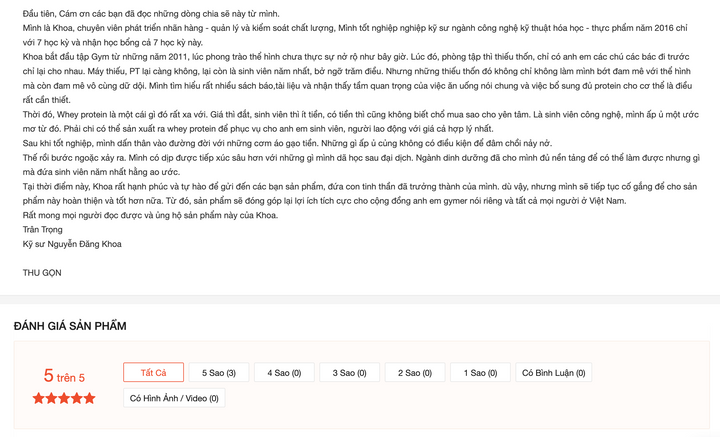
Task: Click line starting 'Thời đó, Whey protein'
Action: click(x=360, y=114)
